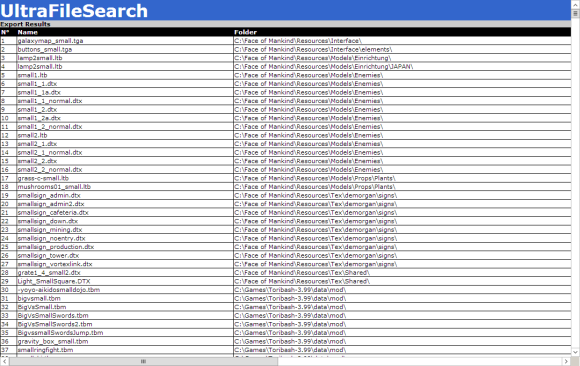
Task: Select -yoyo-aikidosmalldojo.tbm file name
Action: click(x=59, y=290)
